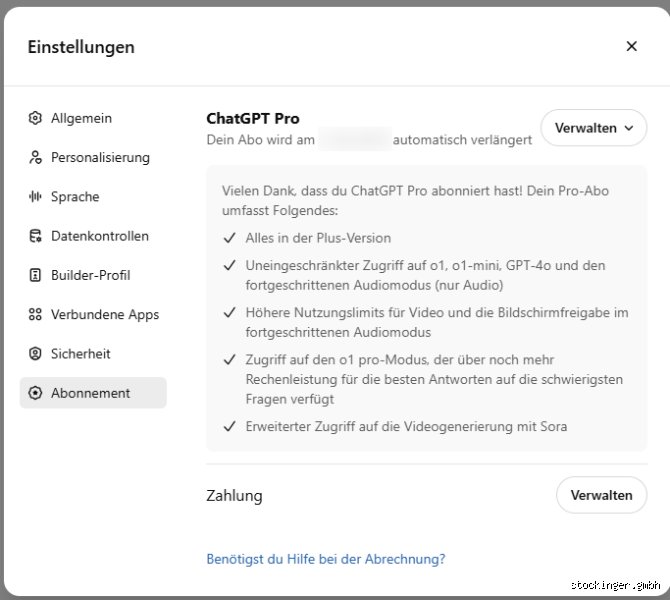Viewport: 670px width, 600px height.
Task: Click the Verwalten button next to Zahlung
Action: pos(601,495)
